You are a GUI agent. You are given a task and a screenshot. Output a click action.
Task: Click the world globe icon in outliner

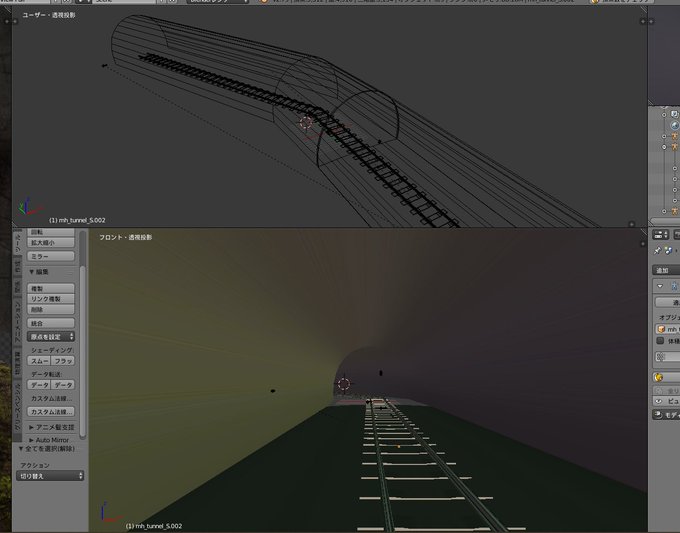point(675,125)
